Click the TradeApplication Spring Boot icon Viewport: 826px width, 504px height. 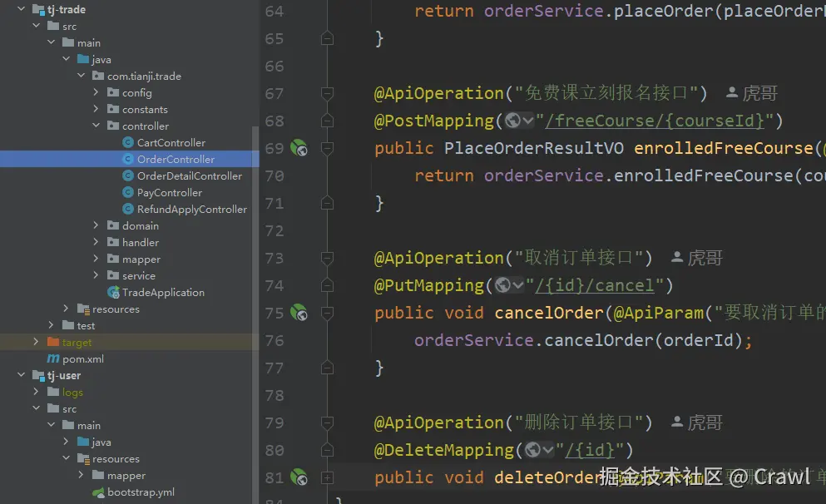pos(113,292)
